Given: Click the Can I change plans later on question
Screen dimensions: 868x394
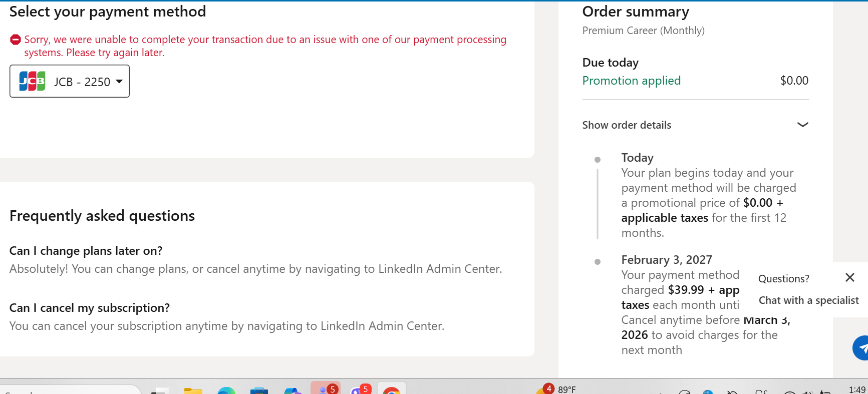Looking at the screenshot, I should (x=86, y=251).
